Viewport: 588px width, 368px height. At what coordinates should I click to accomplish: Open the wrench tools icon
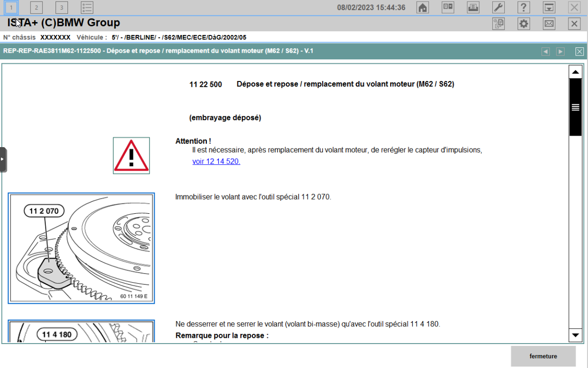tap(498, 8)
